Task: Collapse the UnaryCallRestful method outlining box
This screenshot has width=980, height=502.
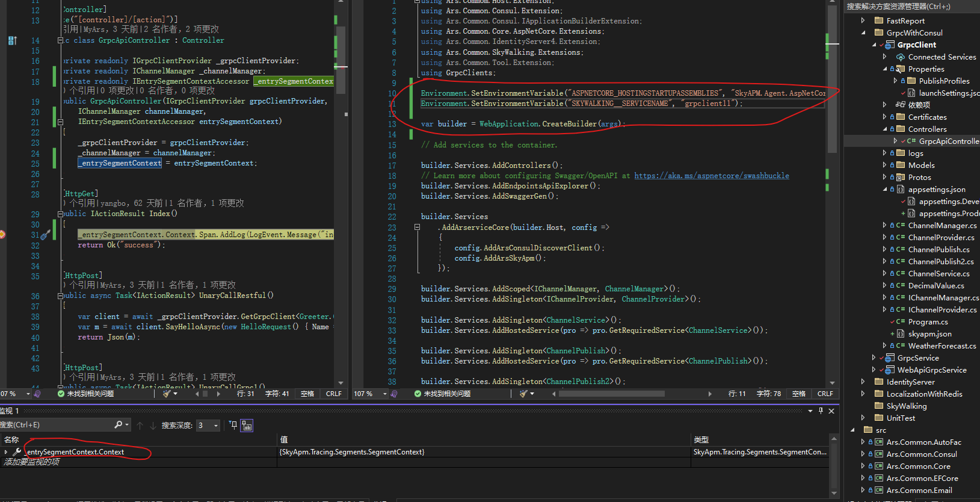Action: click(60, 296)
